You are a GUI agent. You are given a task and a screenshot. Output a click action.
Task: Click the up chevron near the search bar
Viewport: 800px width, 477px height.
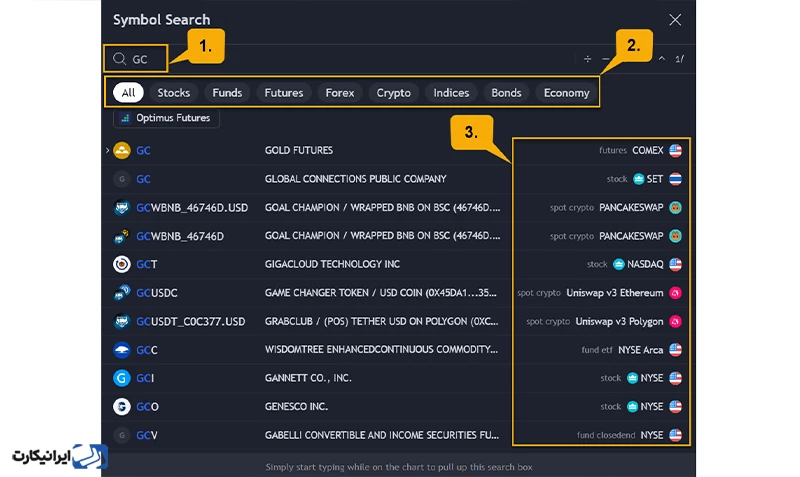pyautogui.click(x=662, y=59)
